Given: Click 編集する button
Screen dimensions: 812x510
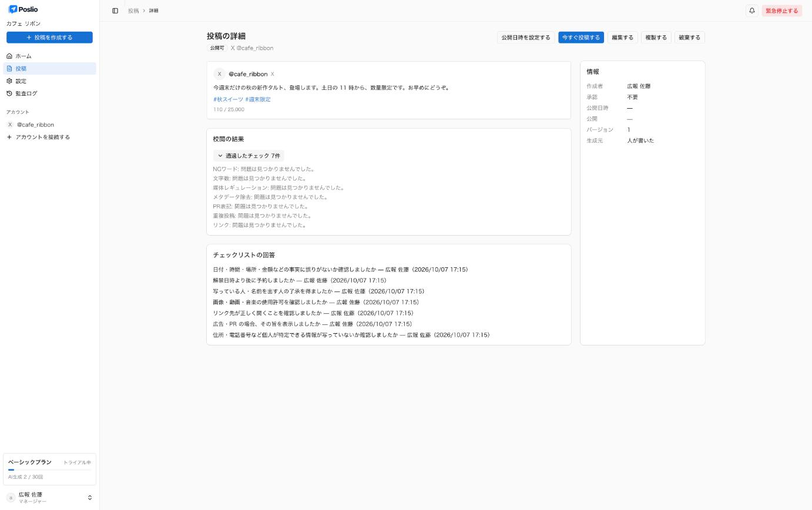Looking at the screenshot, I should [x=623, y=38].
